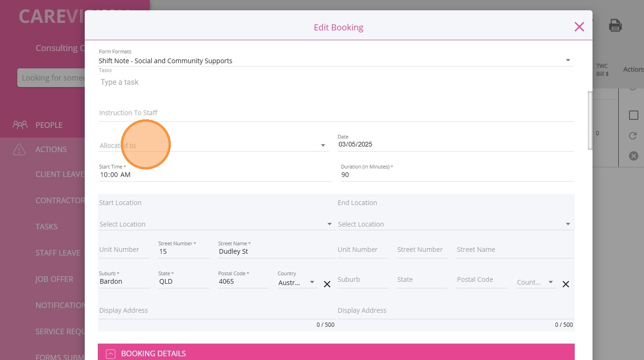The width and height of the screenshot is (644, 360).
Task: Open Tasks in the sidebar menu
Action: (46, 227)
